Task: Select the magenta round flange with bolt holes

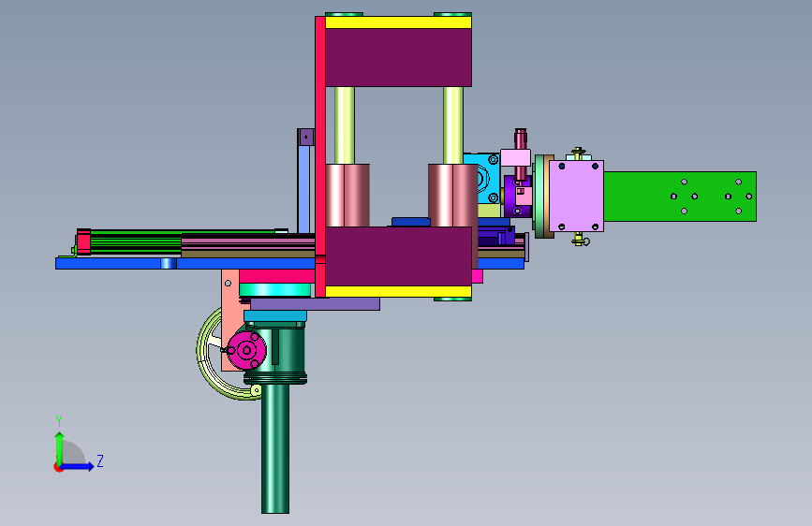Action: [246, 350]
